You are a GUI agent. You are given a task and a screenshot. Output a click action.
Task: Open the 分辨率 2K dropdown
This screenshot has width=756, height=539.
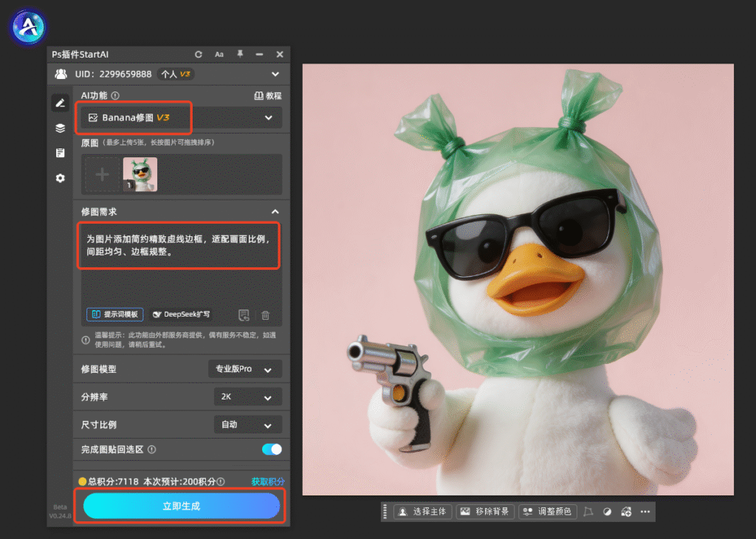[248, 396]
